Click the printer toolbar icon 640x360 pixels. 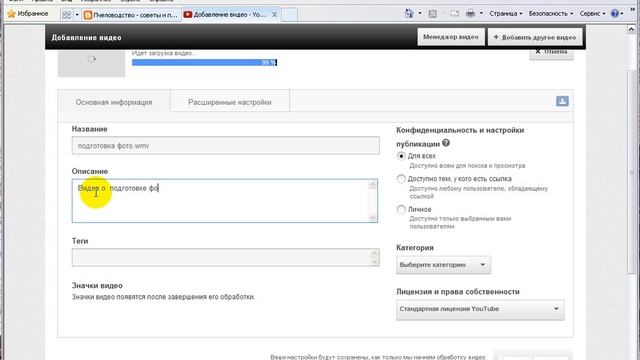pos(470,13)
